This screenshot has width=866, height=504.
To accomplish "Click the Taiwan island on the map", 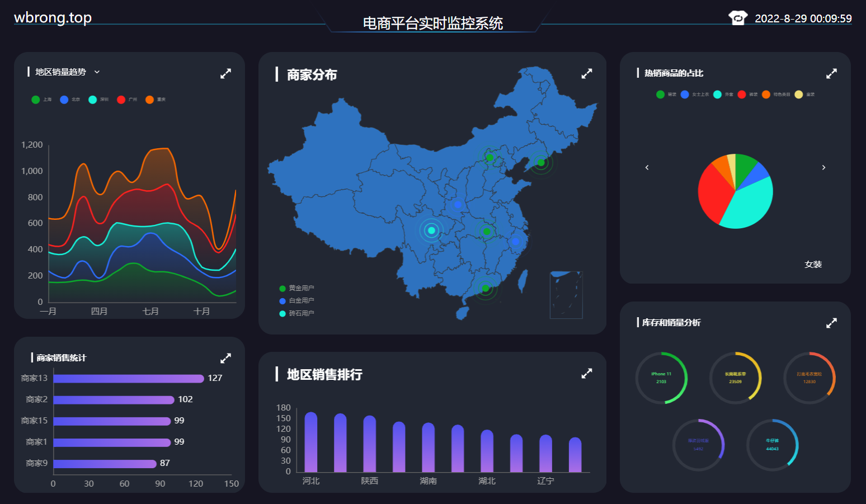I will pos(523,281).
